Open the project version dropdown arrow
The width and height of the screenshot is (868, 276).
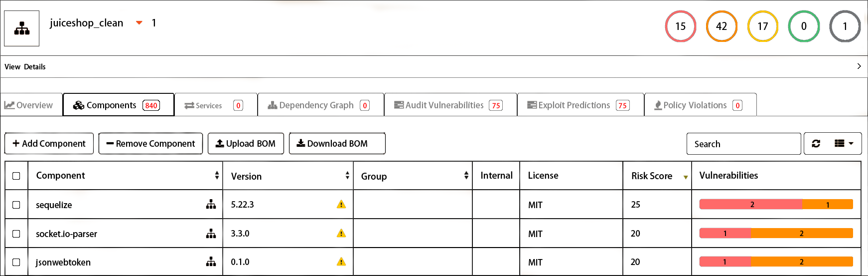tap(140, 23)
